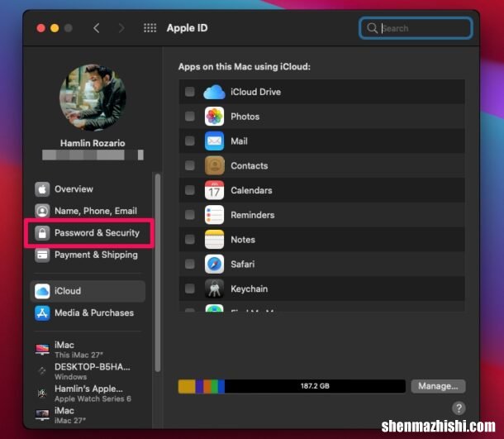Open Password & Security section
The width and height of the screenshot is (504, 439).
[88, 233]
